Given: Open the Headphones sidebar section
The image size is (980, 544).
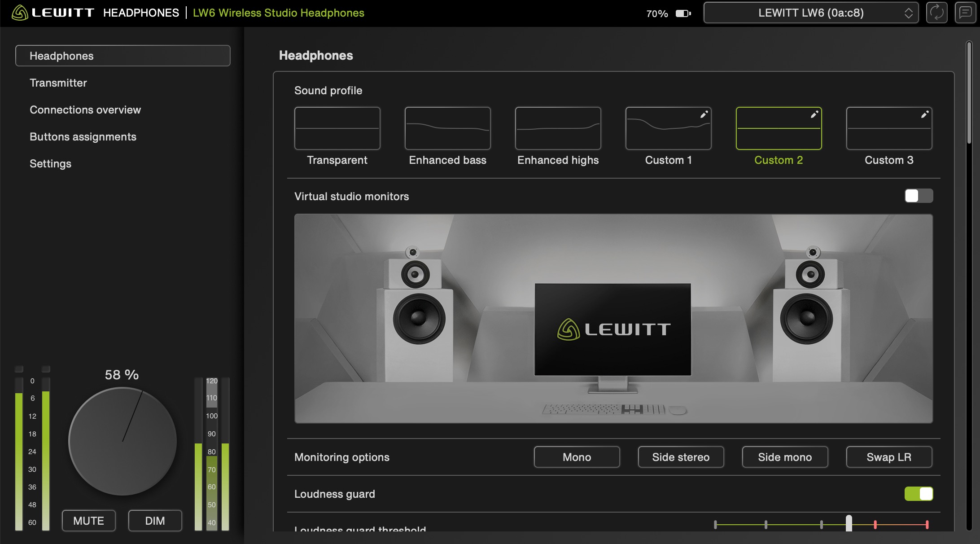Looking at the screenshot, I should tap(123, 56).
